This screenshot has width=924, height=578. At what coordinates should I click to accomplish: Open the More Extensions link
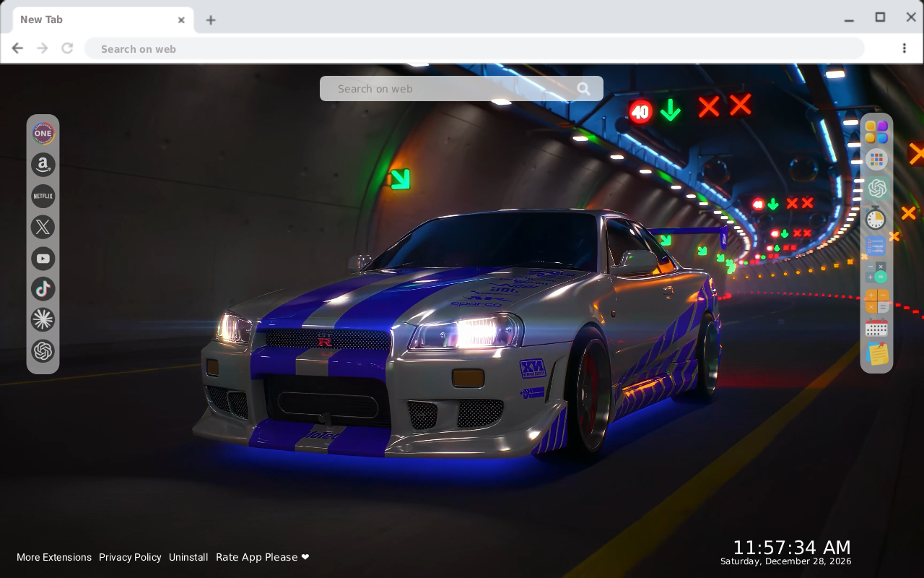pyautogui.click(x=54, y=557)
